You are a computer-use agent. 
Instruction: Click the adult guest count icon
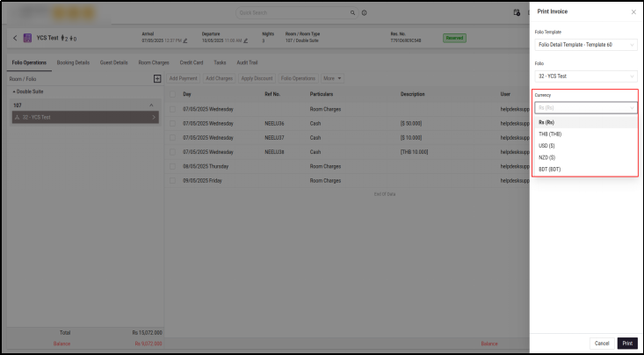pos(63,38)
